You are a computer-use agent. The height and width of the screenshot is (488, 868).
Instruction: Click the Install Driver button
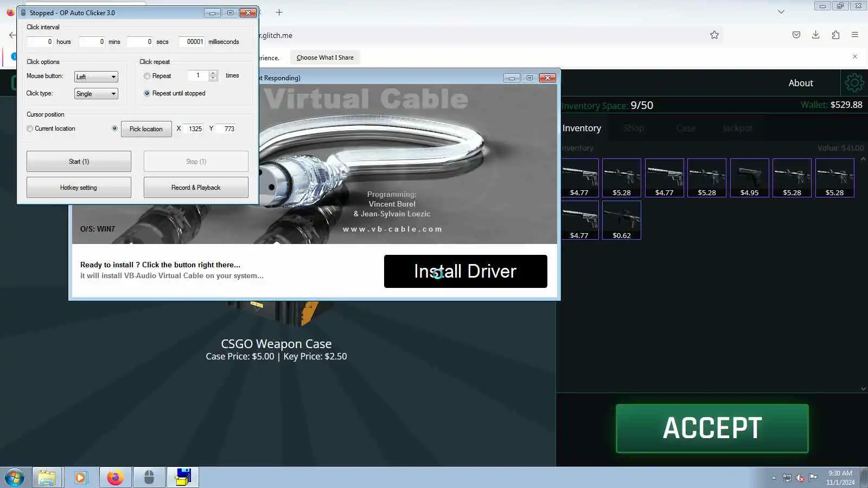[465, 271]
